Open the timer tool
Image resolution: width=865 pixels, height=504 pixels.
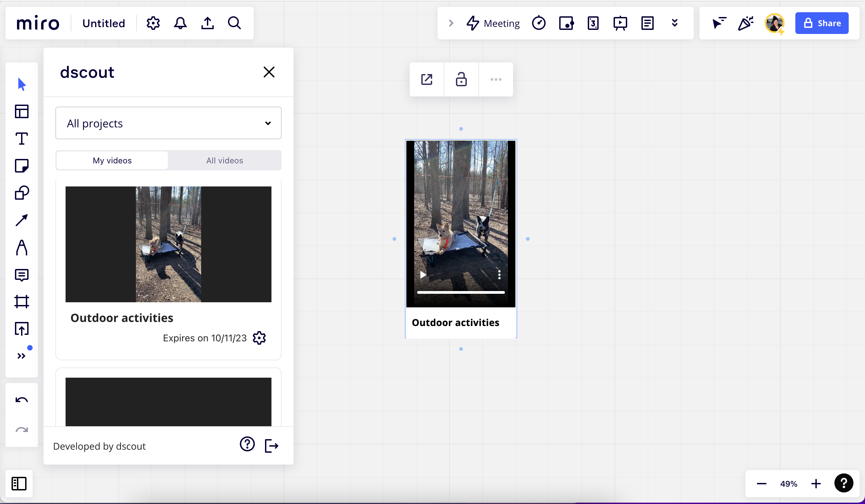(539, 23)
